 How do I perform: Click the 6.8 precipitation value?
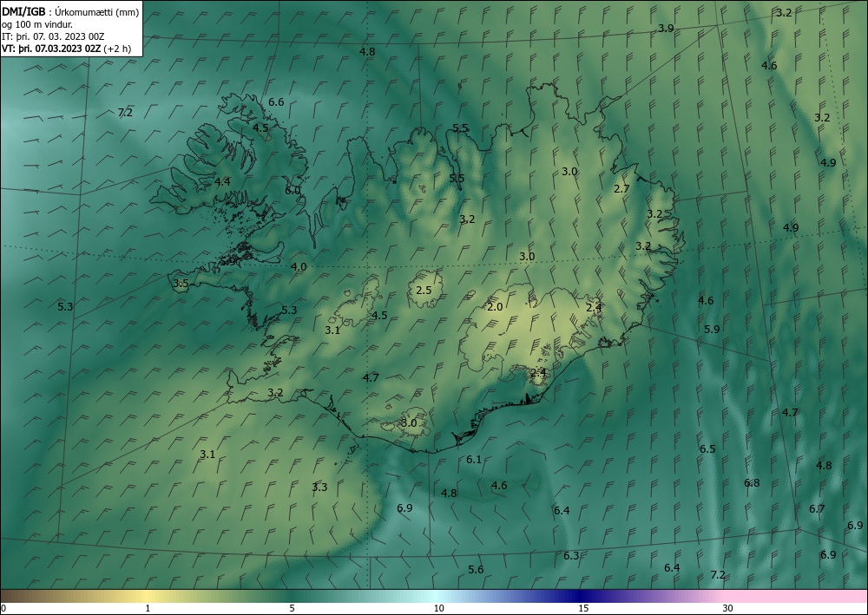(x=752, y=483)
